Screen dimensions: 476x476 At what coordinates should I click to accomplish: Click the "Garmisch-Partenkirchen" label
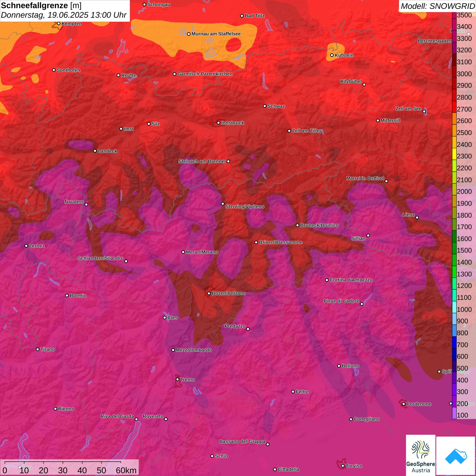205,74
